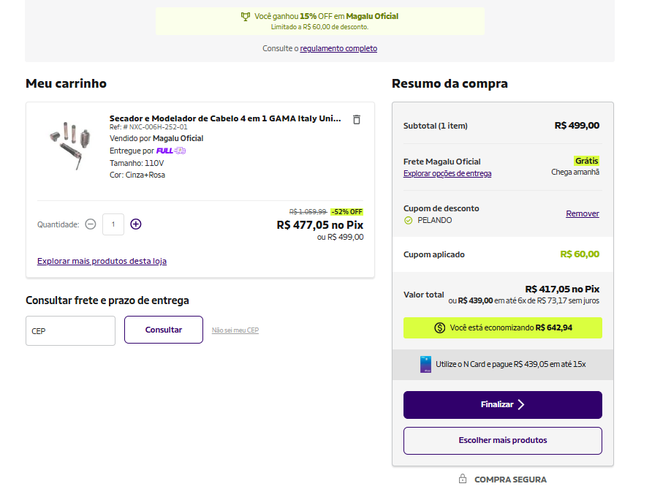
Task: Click the savings coin icon
Action: [x=440, y=328]
